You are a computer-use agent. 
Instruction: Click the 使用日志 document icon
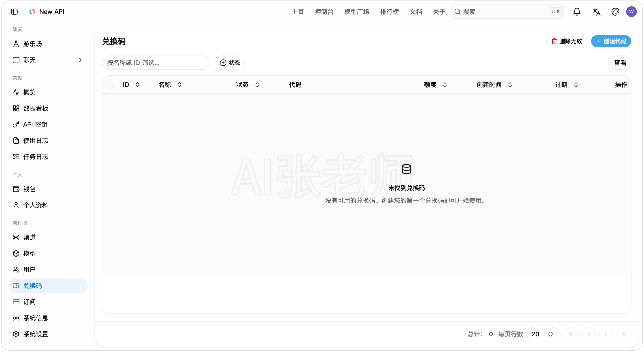point(16,141)
